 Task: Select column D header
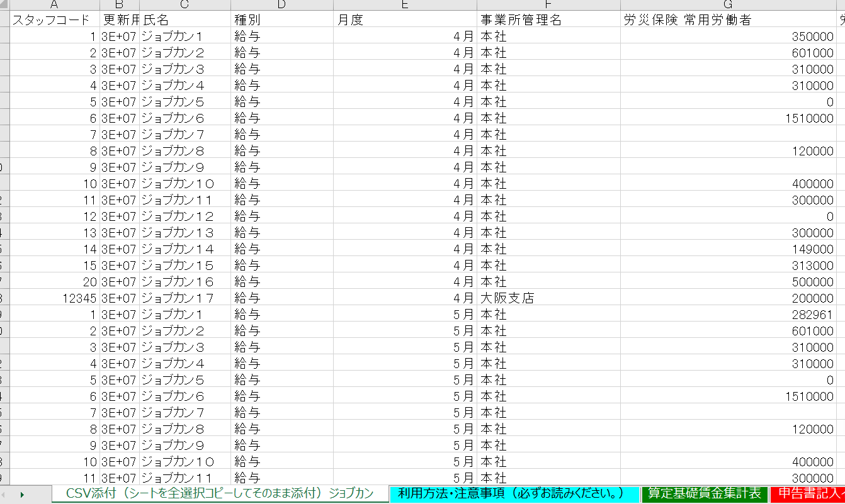click(x=282, y=5)
